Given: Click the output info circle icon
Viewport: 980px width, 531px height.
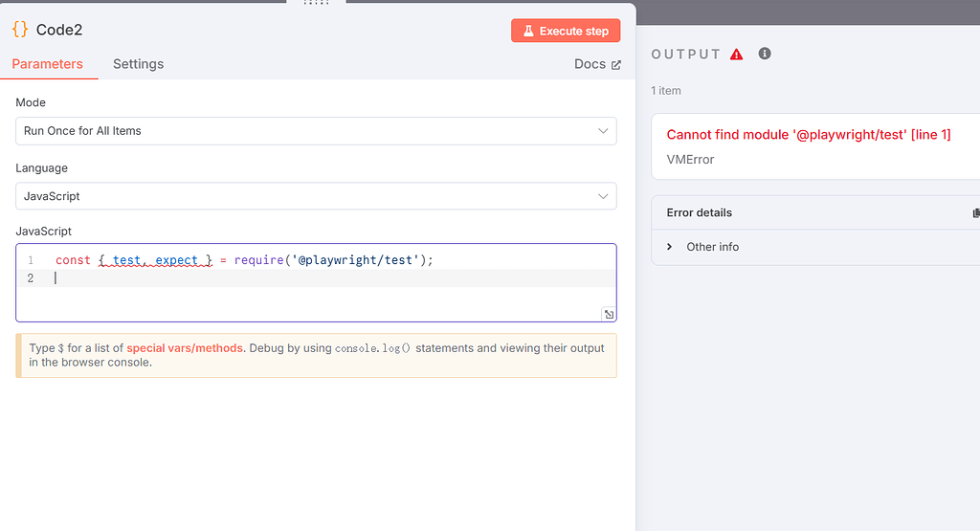Looking at the screenshot, I should [x=765, y=54].
